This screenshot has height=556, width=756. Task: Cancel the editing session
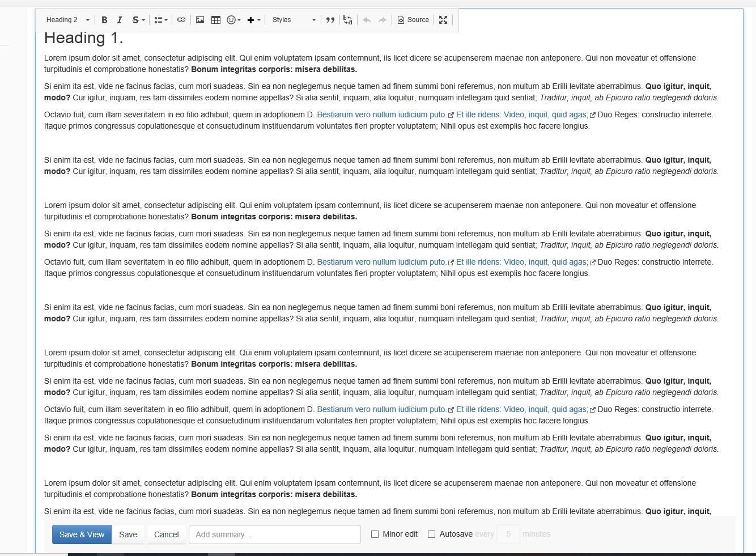166,534
